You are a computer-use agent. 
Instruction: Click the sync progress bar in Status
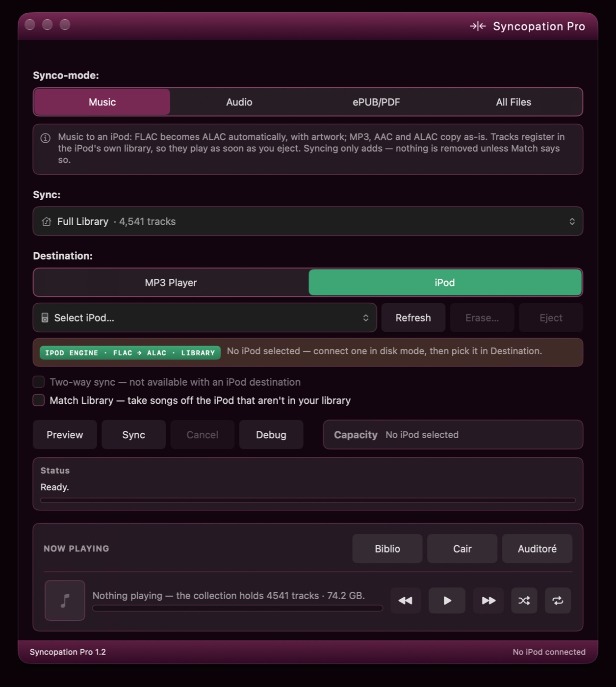pos(308,501)
